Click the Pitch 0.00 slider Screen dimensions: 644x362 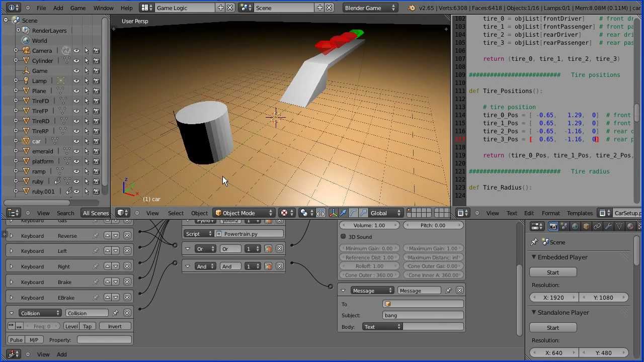click(433, 225)
